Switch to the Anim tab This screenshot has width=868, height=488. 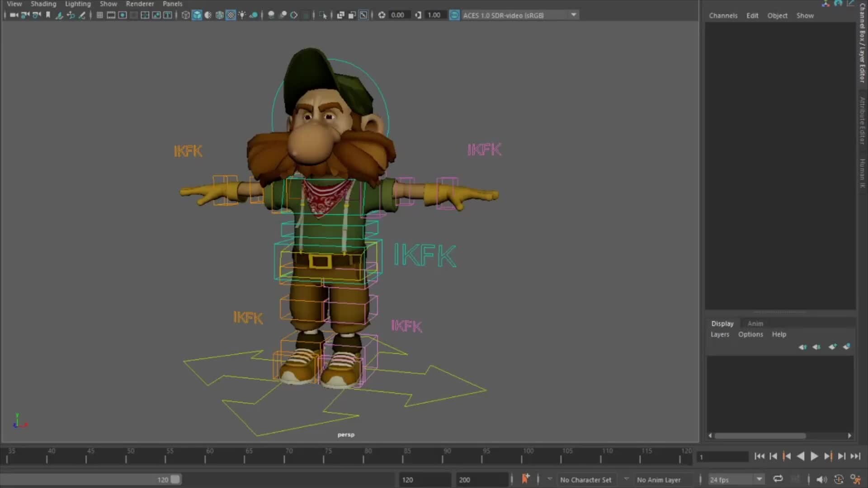coord(755,324)
